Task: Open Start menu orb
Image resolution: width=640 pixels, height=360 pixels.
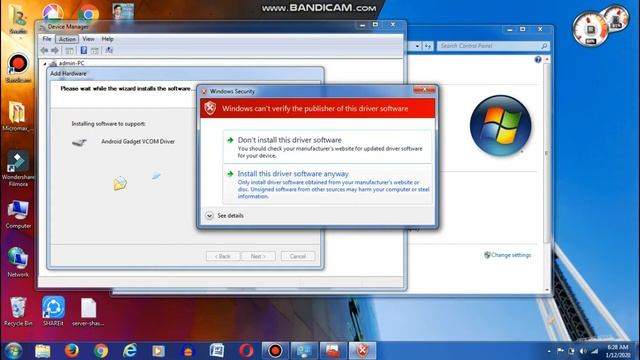Action: point(13,351)
